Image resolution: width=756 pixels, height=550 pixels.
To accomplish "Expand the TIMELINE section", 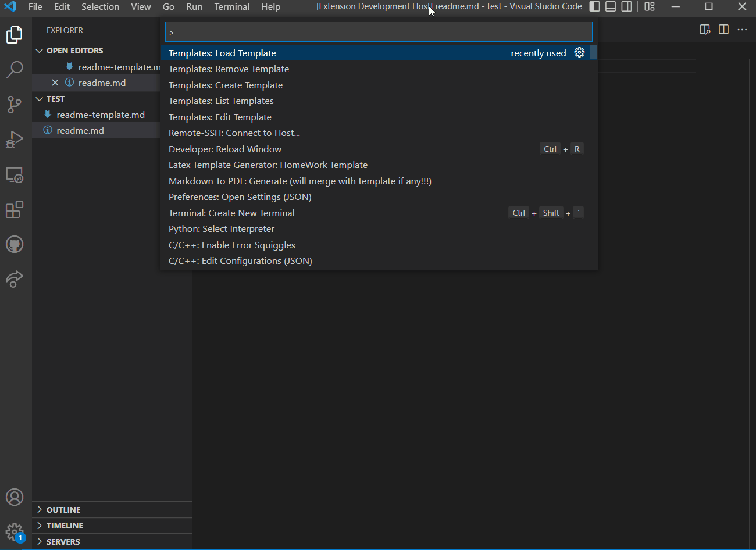I will tap(112, 526).
